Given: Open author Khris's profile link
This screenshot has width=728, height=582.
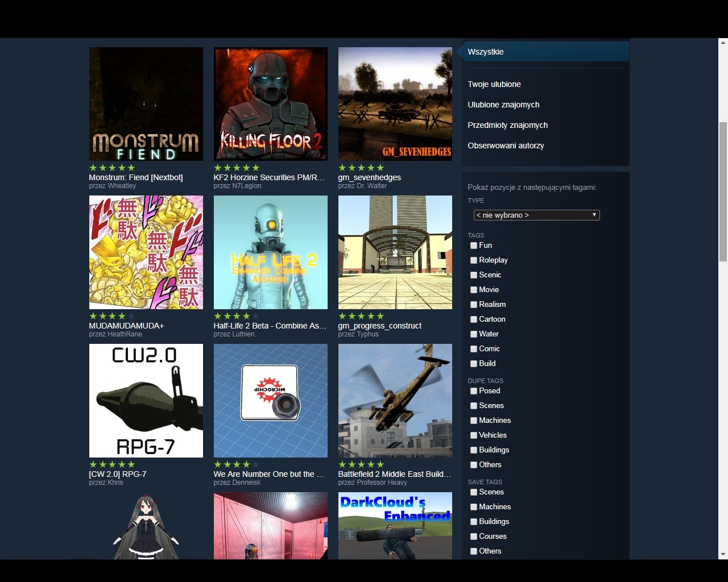Looking at the screenshot, I should coord(115,483).
